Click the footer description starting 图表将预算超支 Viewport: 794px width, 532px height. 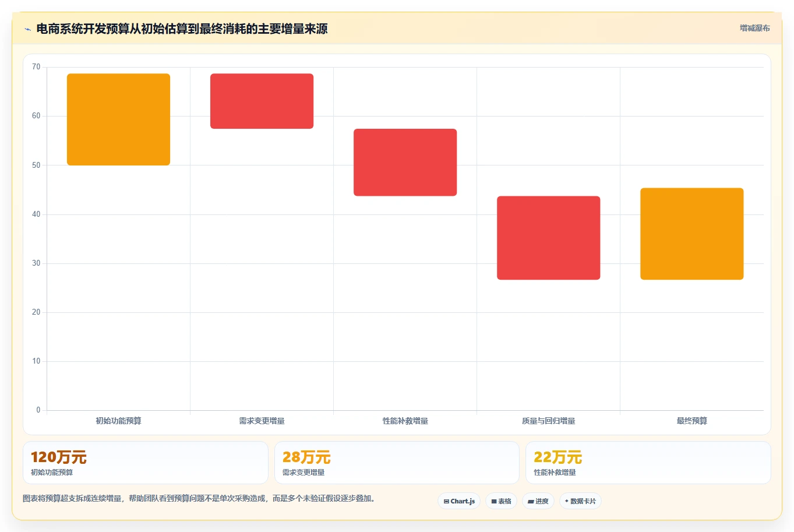click(x=200, y=498)
